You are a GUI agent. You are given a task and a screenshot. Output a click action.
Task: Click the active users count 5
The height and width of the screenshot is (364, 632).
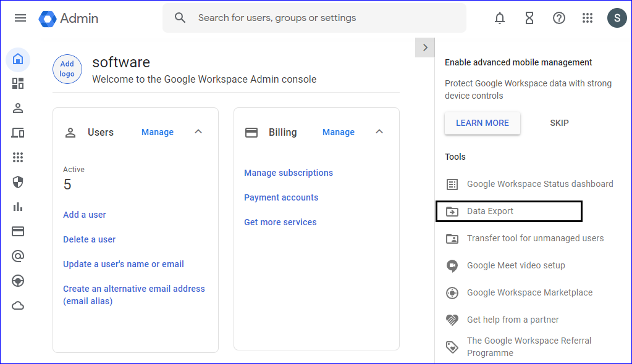[x=67, y=184]
